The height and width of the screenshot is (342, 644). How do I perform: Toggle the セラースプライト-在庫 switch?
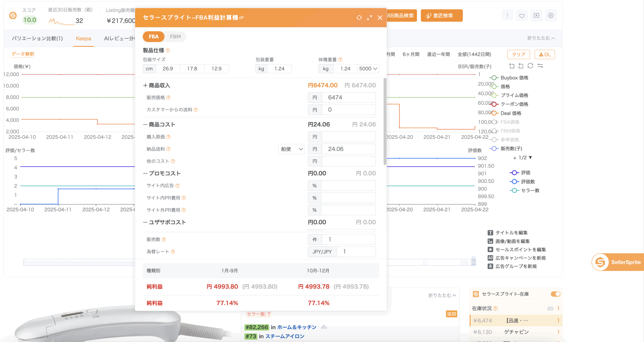click(x=555, y=294)
